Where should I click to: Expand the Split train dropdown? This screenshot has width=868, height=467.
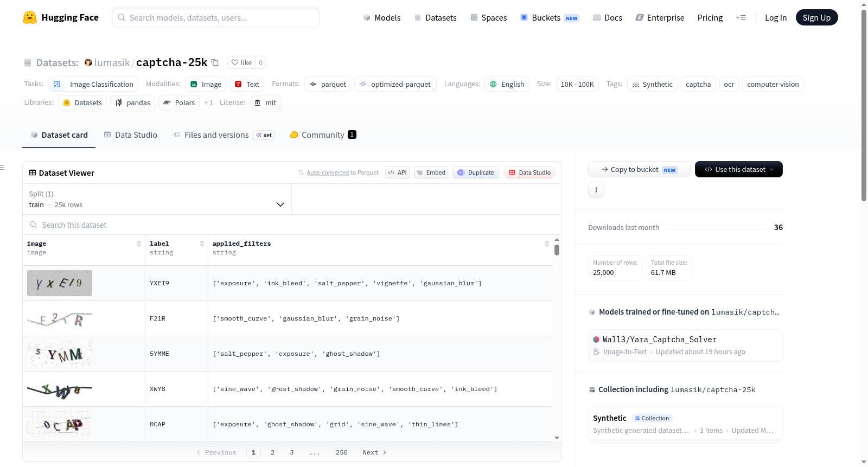point(157,199)
